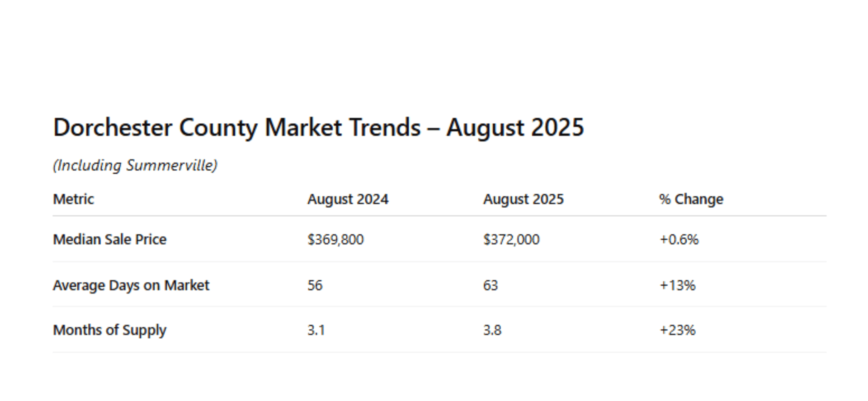This screenshot has height=401, width=868.
Task: Click August 2025 in the main title
Action: (515, 128)
